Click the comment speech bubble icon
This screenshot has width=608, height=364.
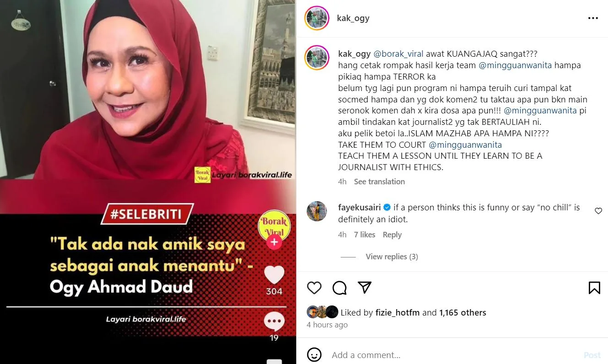tap(339, 288)
